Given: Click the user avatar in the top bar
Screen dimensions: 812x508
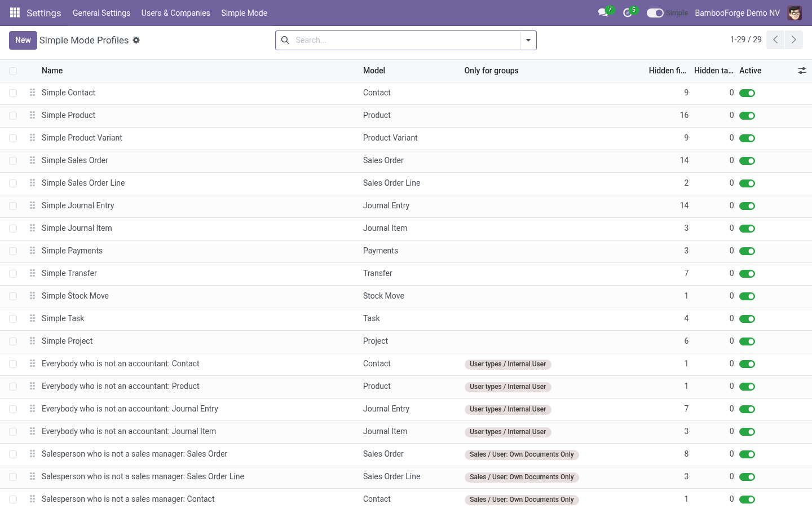Looking at the screenshot, I should (x=795, y=12).
